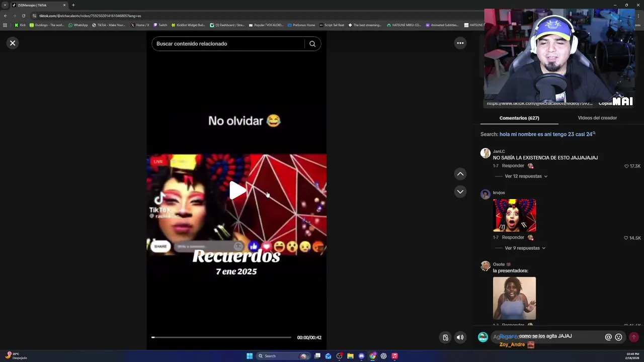Expand 'Ver 9 respuestas' under krujos

click(525, 248)
